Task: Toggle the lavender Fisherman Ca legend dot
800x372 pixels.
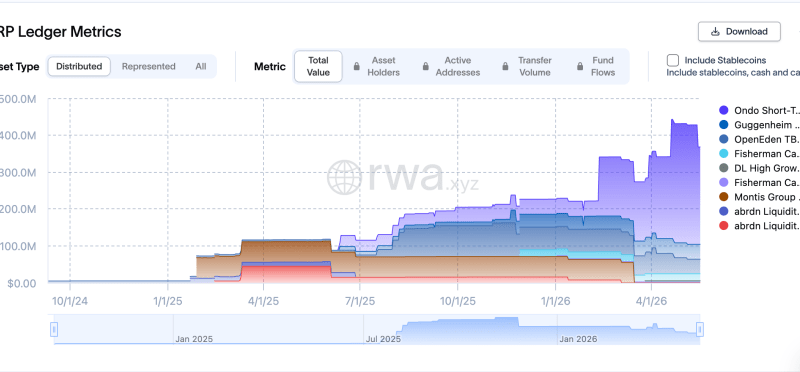Action: [723, 182]
